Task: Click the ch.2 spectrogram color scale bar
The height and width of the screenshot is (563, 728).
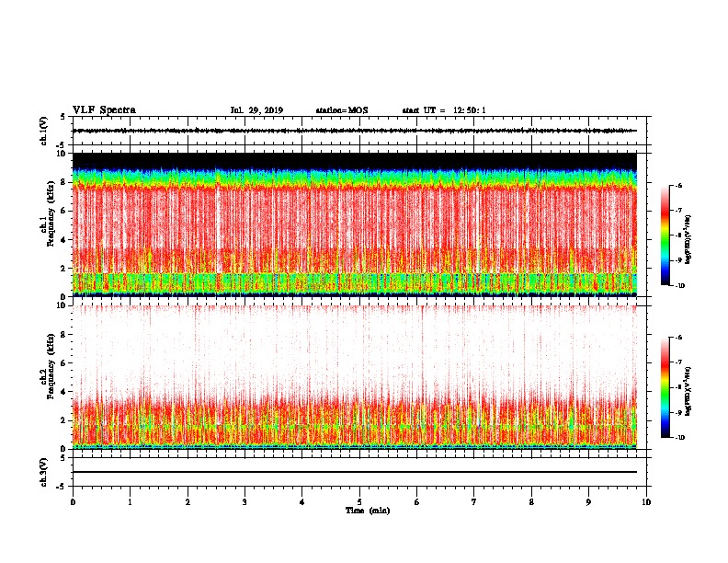Action: (665, 387)
